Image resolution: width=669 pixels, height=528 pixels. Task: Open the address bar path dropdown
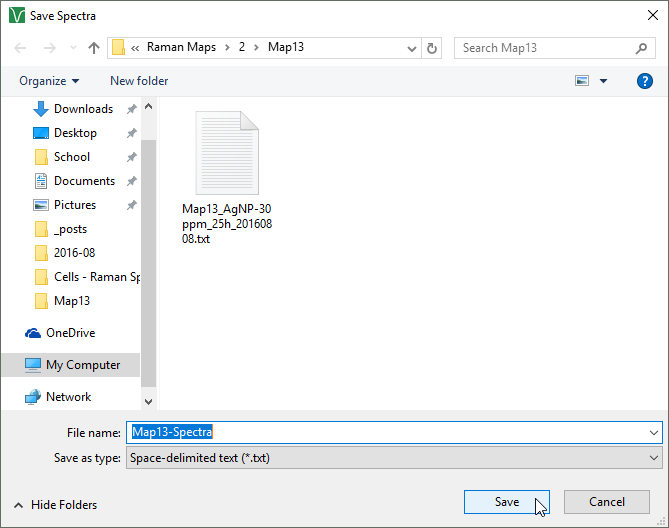tap(413, 48)
